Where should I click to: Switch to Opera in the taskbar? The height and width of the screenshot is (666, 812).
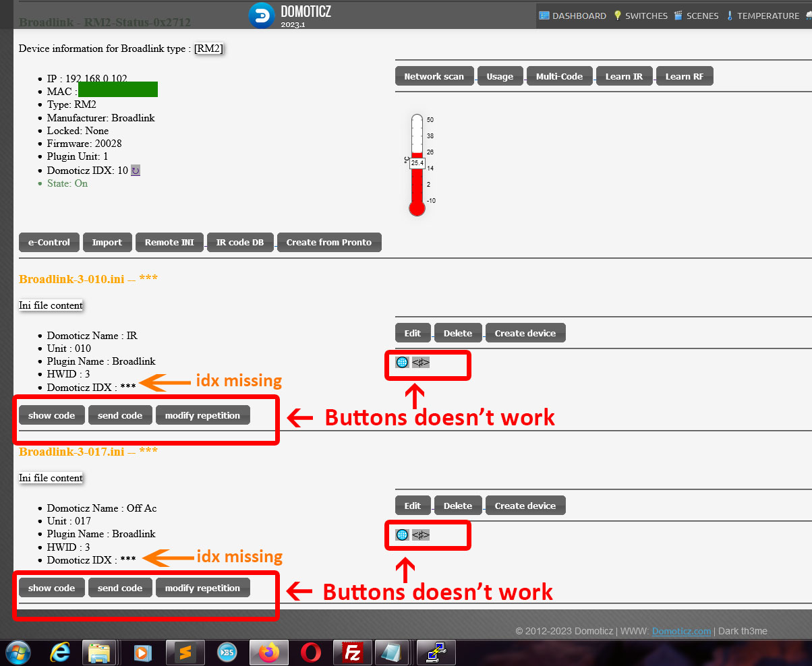[311, 653]
